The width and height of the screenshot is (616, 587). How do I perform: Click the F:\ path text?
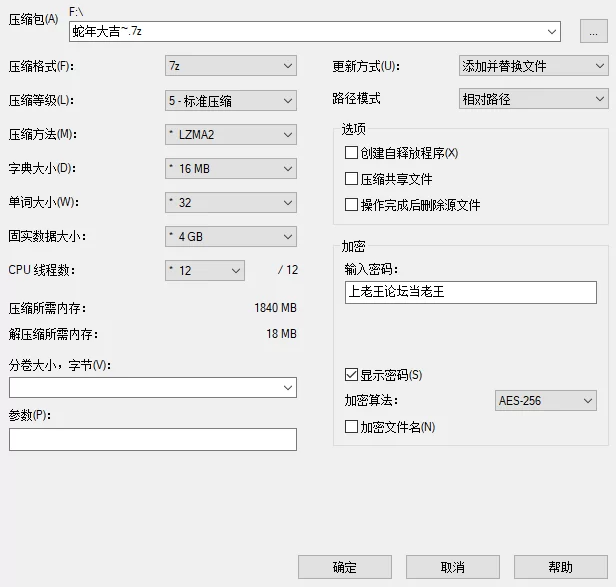click(76, 12)
